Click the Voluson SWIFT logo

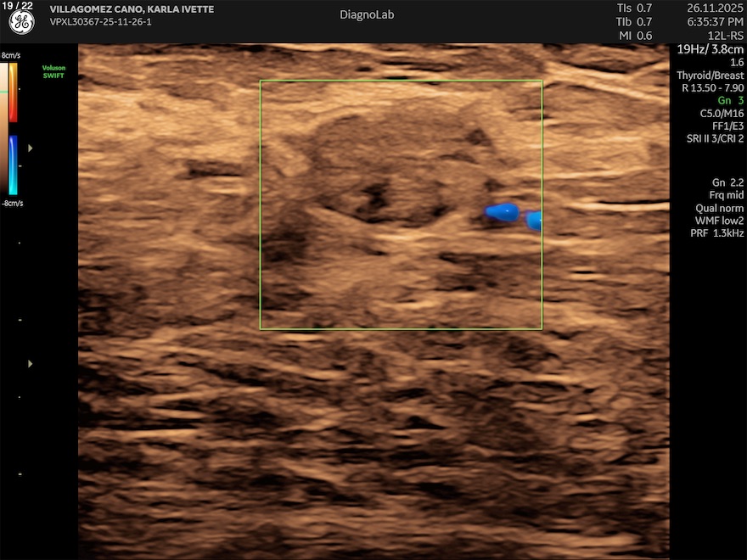[x=53, y=71]
